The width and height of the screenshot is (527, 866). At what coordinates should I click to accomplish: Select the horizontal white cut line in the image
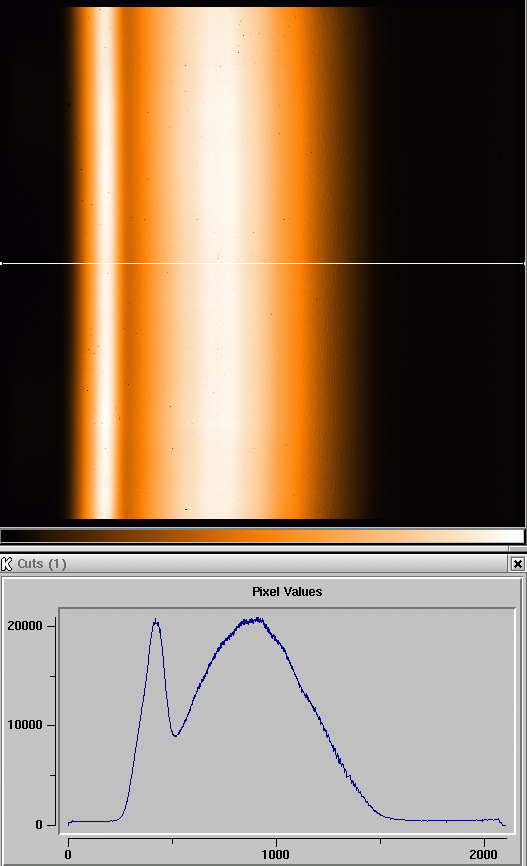tap(263, 263)
